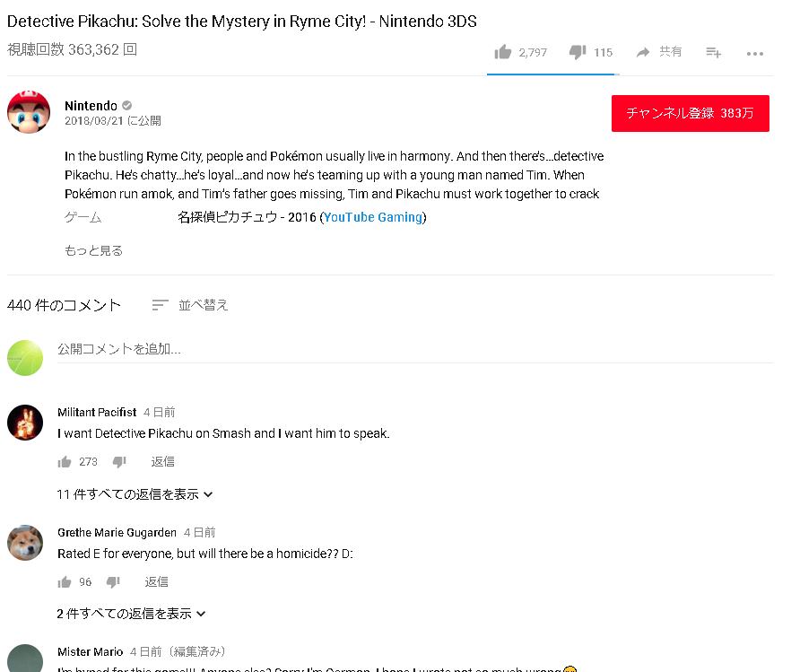Dislike the video with thumbs-down icon

point(578,52)
